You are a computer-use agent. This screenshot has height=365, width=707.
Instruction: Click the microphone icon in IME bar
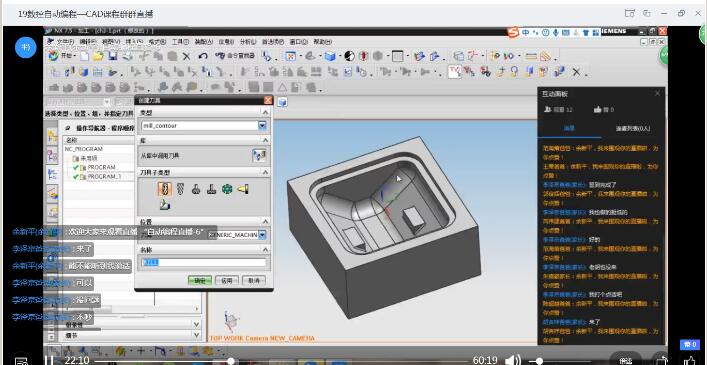click(x=556, y=32)
